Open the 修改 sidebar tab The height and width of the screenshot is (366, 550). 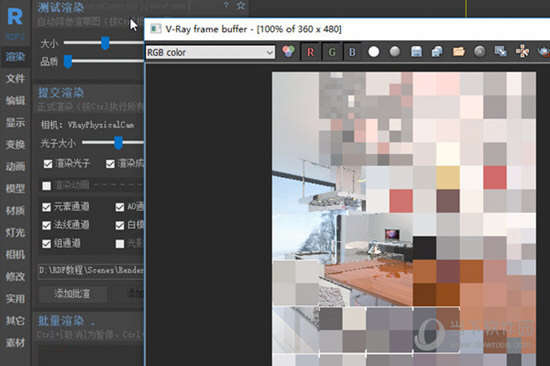tap(15, 277)
